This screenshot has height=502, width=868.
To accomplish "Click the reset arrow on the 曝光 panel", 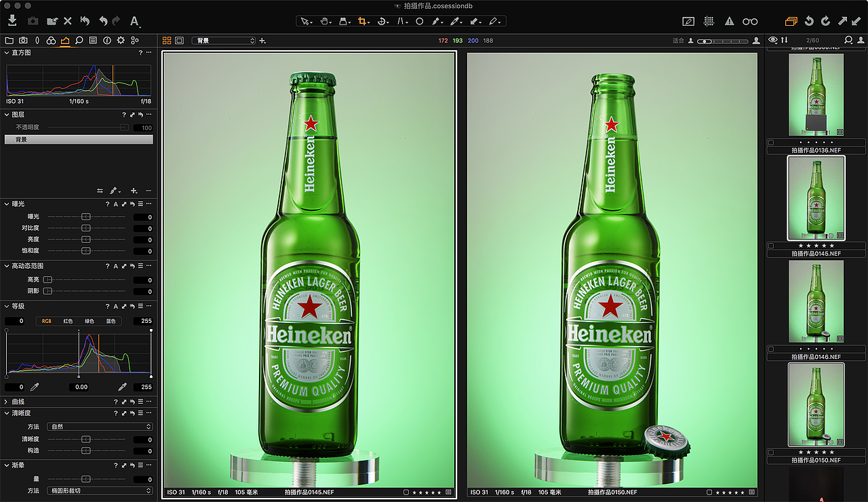I will (133, 204).
